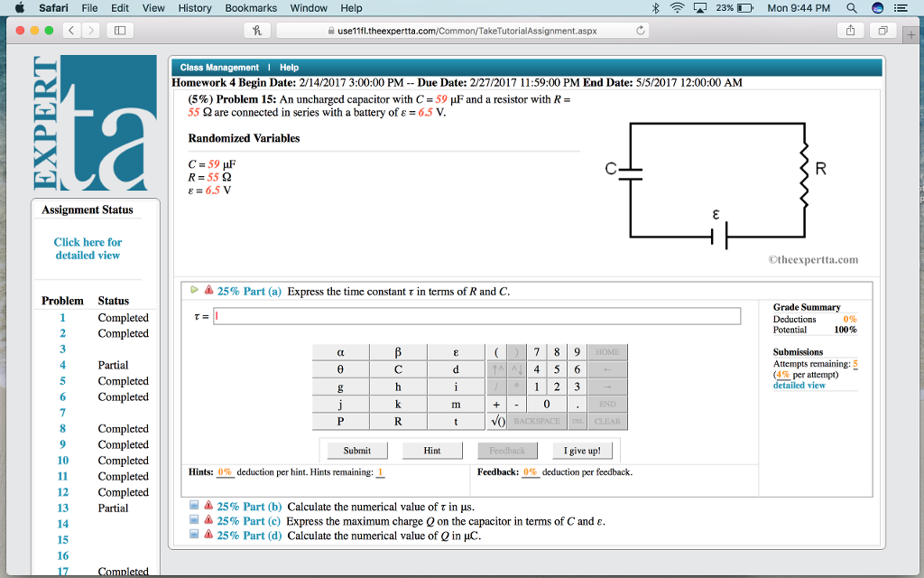Open "Click here for detailed view" link
Viewport: 924px width, 578px height.
pos(88,248)
